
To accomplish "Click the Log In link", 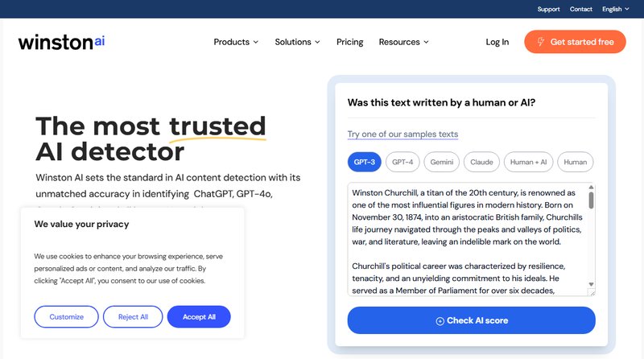I will point(497,42).
